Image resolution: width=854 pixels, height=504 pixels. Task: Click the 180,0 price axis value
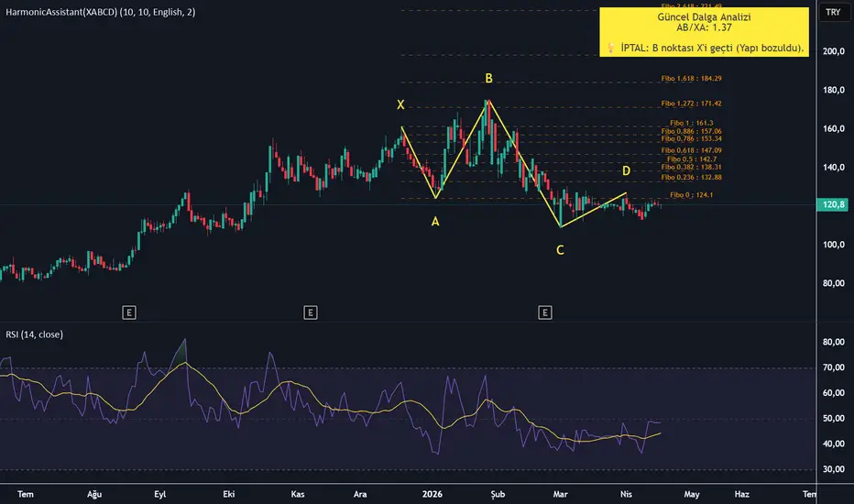click(834, 90)
